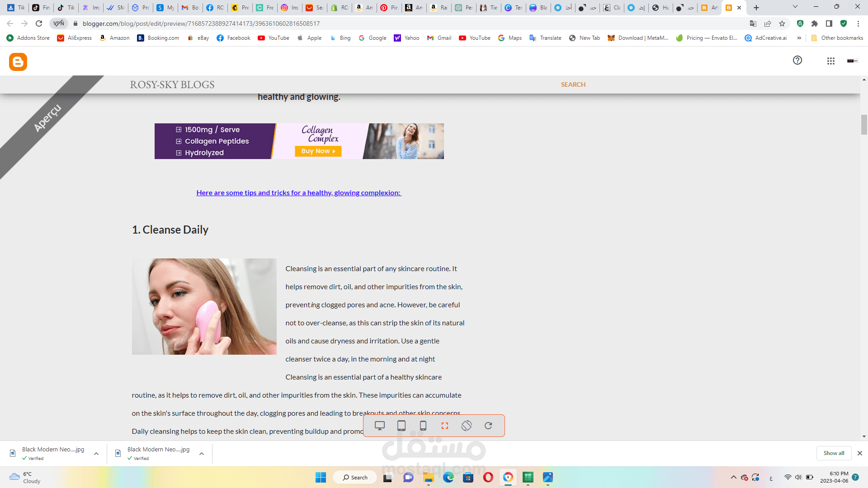Open a new browser tab
868x488 pixels.
pyautogui.click(x=756, y=8)
